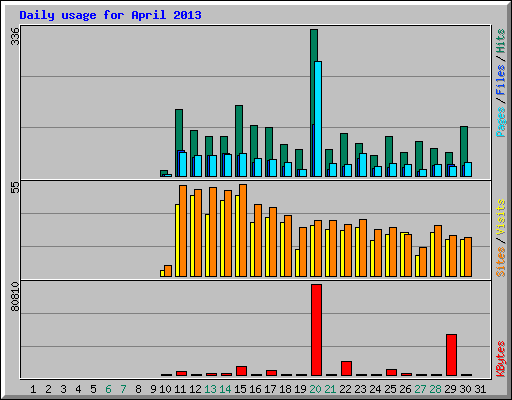Viewport: 512px width, 400px height.
Task: Select the orange bar for day 27
Action: pos(423,262)
